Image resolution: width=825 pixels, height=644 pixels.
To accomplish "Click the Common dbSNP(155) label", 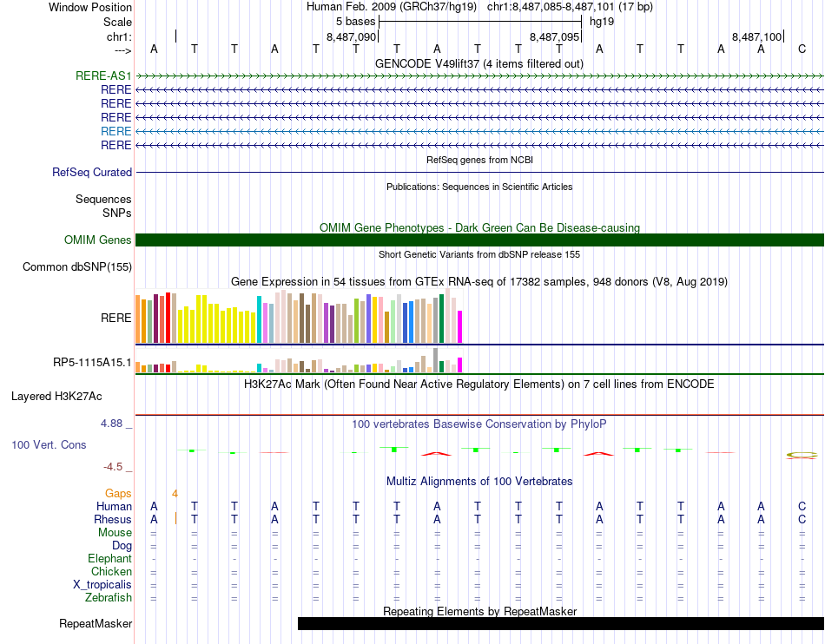I will [x=76, y=266].
